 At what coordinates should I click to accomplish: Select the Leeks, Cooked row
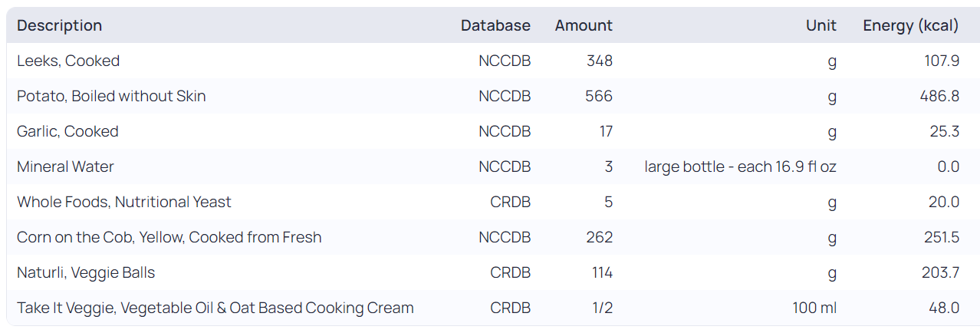tap(68, 61)
